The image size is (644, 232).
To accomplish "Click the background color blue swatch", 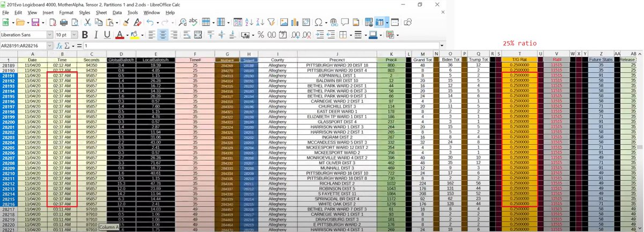I will click(372, 35).
